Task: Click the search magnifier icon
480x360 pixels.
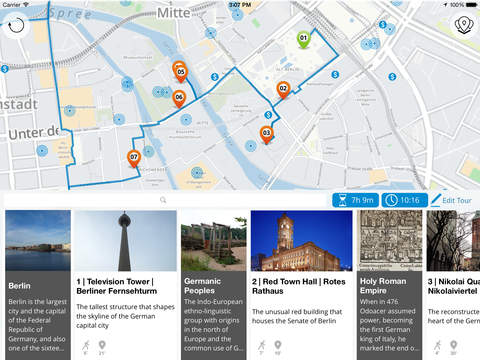Action: 163,200
